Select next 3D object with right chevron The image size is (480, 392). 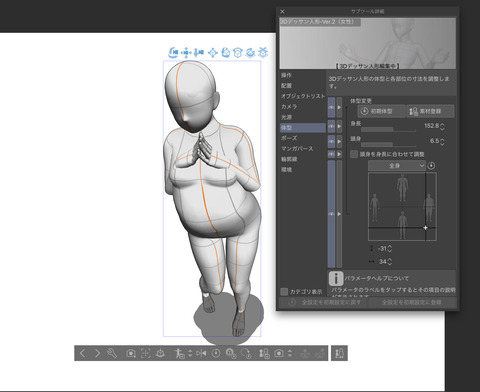(x=97, y=353)
